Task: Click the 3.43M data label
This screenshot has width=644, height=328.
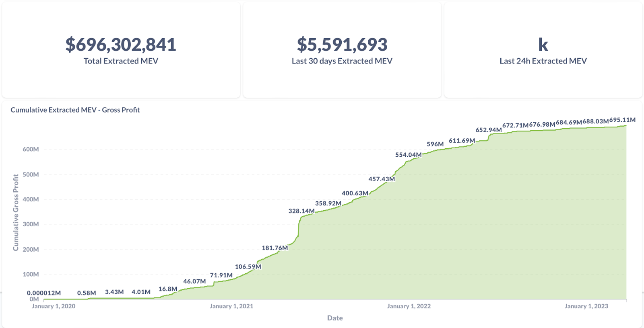Action: coord(114,292)
